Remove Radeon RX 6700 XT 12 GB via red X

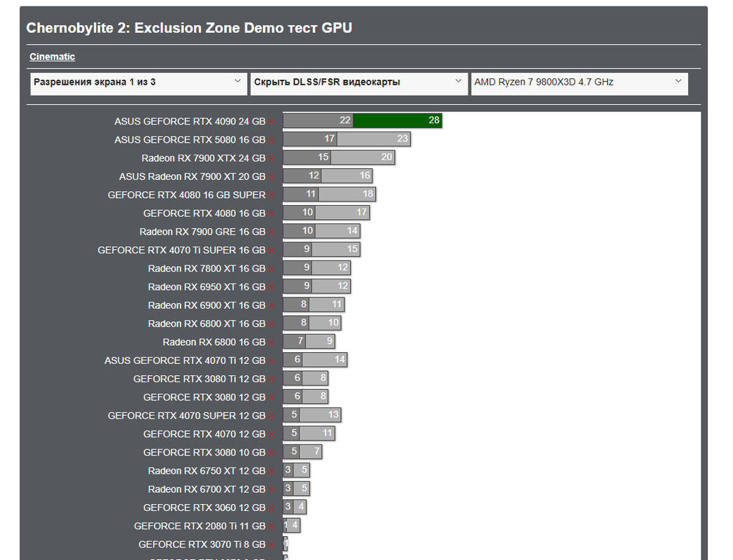tap(272, 489)
